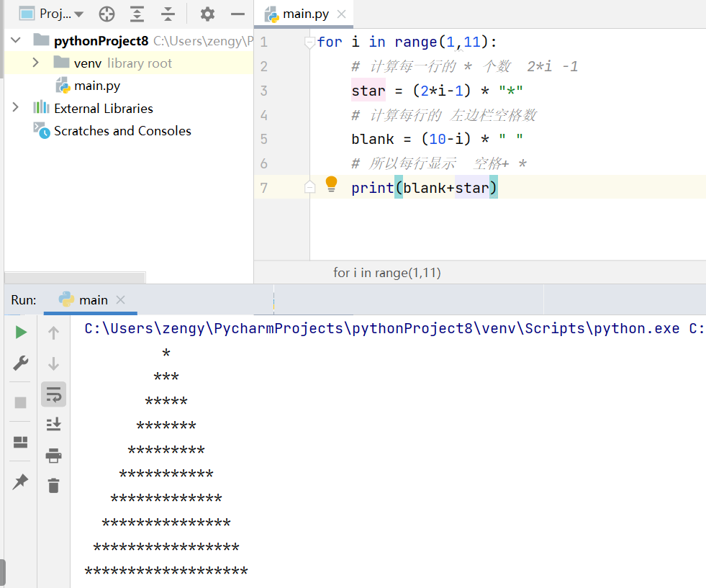This screenshot has height=588, width=706.
Task: Open the Project view dropdown
Action: tap(52, 14)
